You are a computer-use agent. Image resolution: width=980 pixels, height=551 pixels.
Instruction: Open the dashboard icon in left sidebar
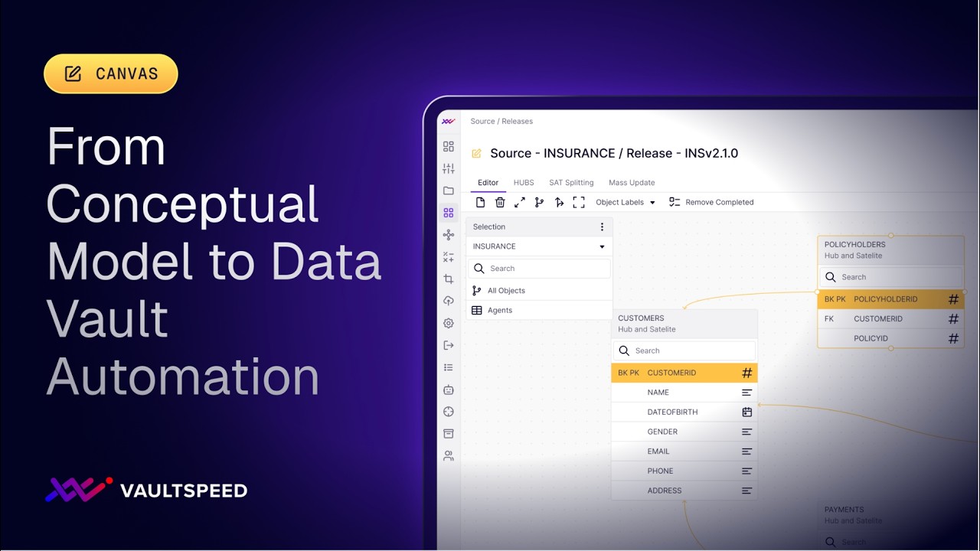[449, 146]
